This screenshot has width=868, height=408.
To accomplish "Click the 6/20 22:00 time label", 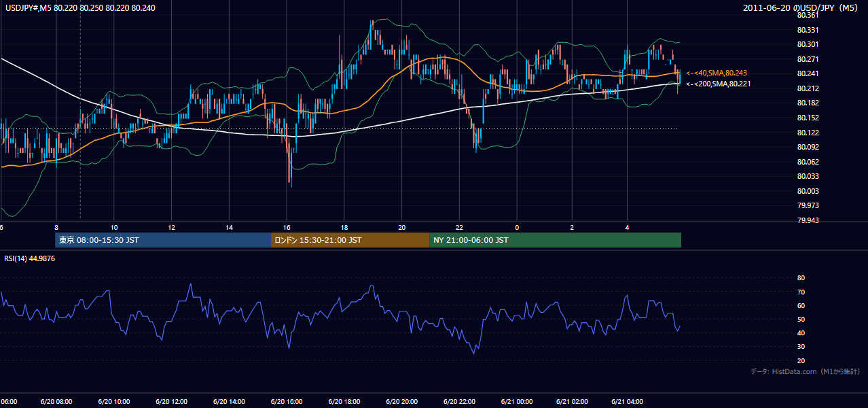I will (x=460, y=402).
